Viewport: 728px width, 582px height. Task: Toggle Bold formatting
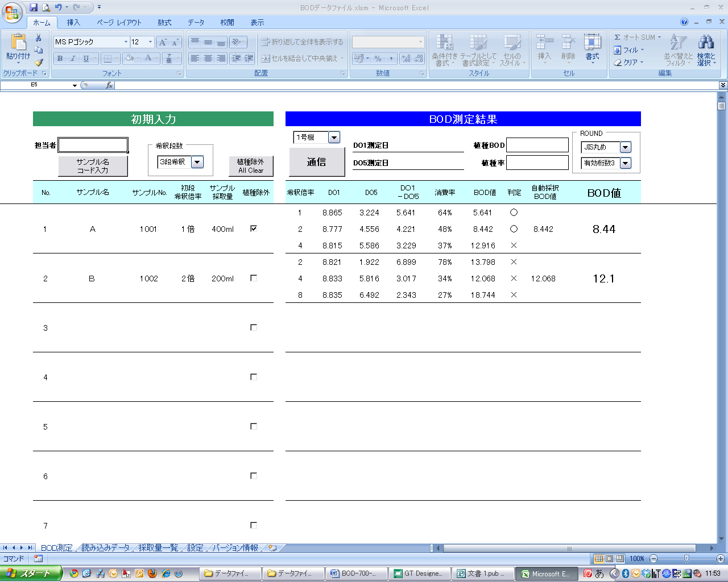click(60, 59)
